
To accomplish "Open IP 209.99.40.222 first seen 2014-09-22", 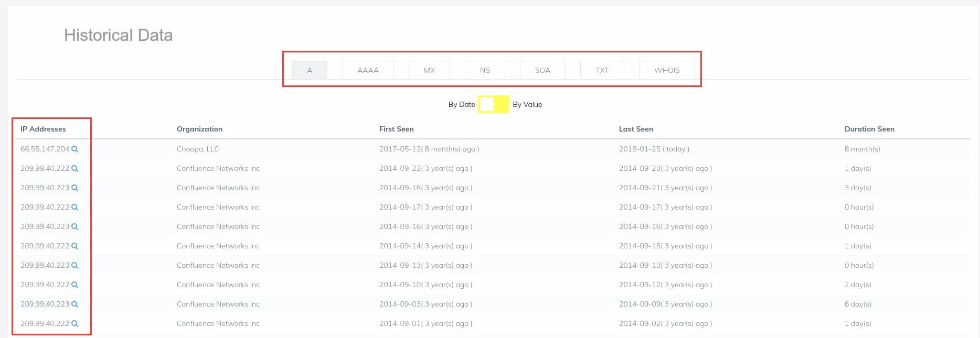I will [x=45, y=168].
